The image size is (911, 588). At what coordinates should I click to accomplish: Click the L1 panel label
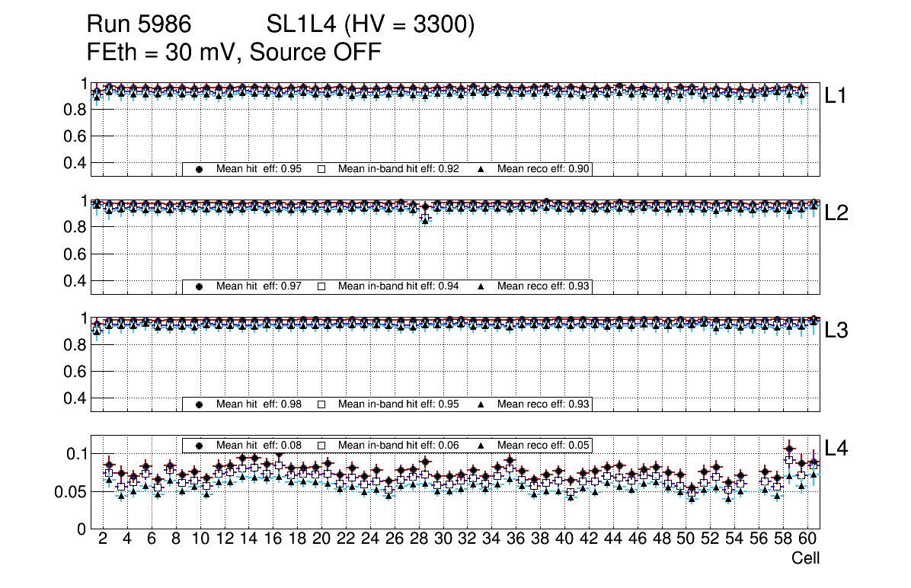836,96
